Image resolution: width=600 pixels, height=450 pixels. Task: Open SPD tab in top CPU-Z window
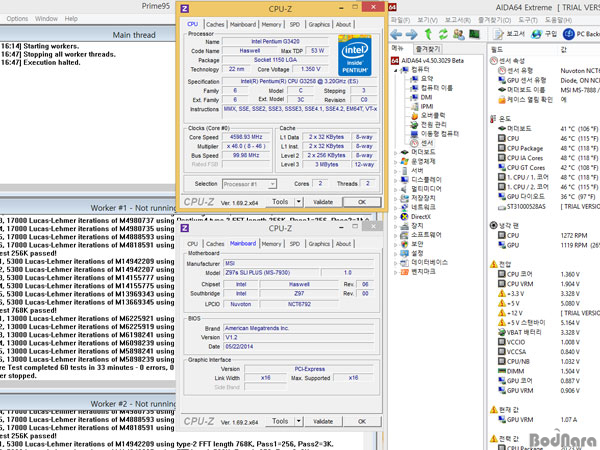click(x=295, y=24)
